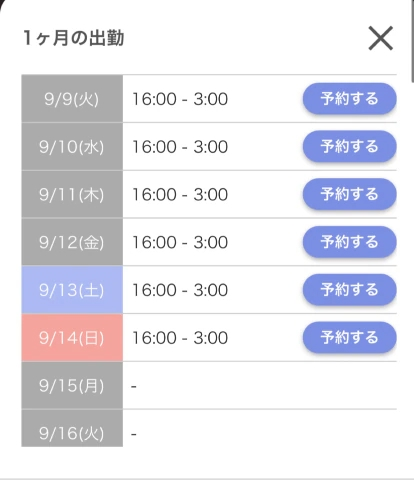The image size is (414, 480).
Task: Select the 9/10(水) date cell
Action: click(72, 146)
